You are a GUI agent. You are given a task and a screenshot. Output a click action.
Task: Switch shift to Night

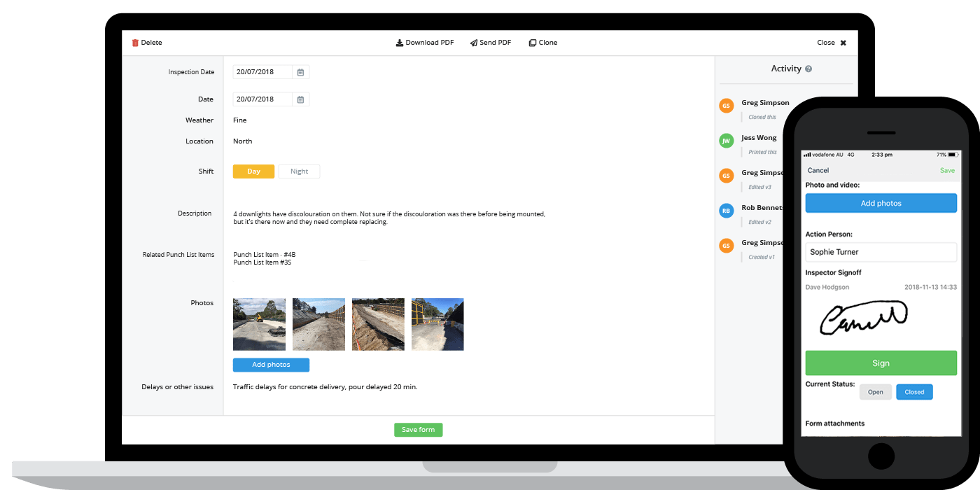pyautogui.click(x=299, y=171)
